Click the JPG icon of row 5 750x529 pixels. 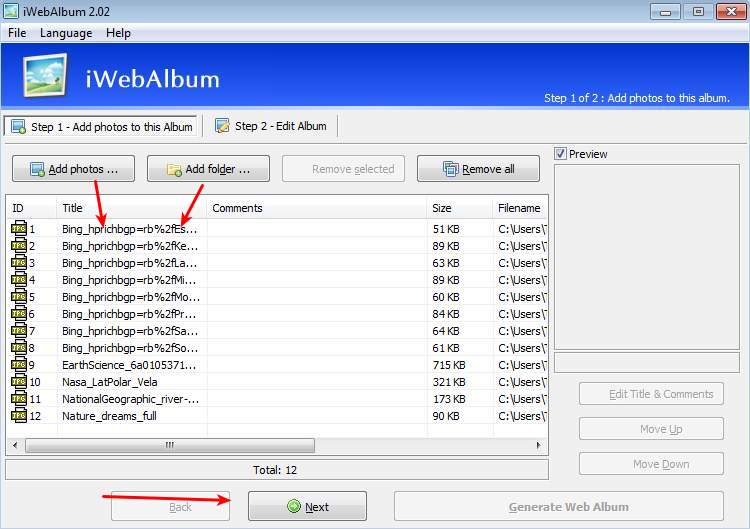click(19, 297)
